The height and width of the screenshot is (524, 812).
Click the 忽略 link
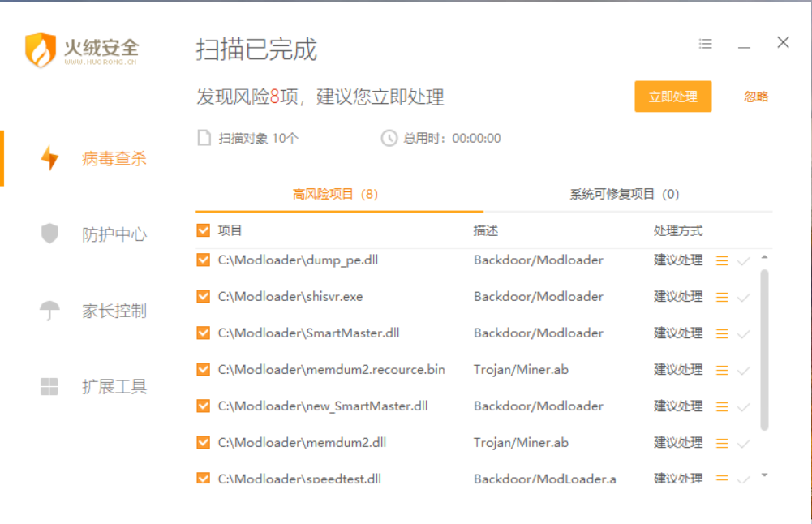click(x=756, y=97)
